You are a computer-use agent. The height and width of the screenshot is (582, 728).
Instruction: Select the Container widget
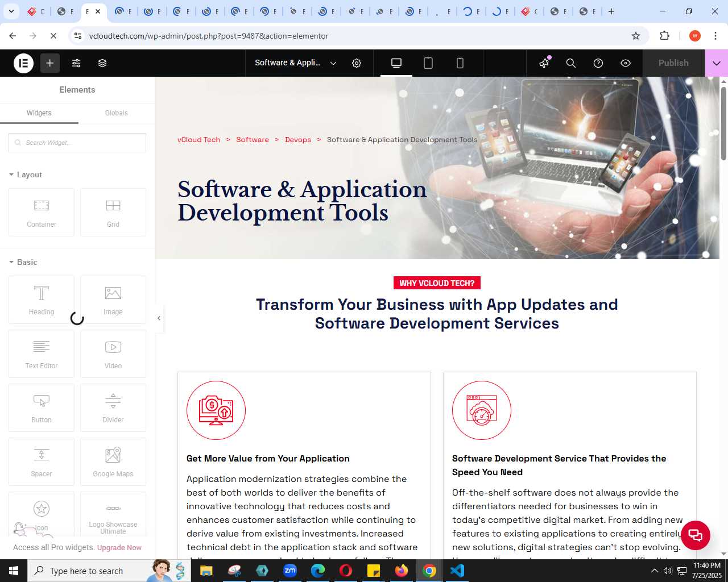point(42,212)
